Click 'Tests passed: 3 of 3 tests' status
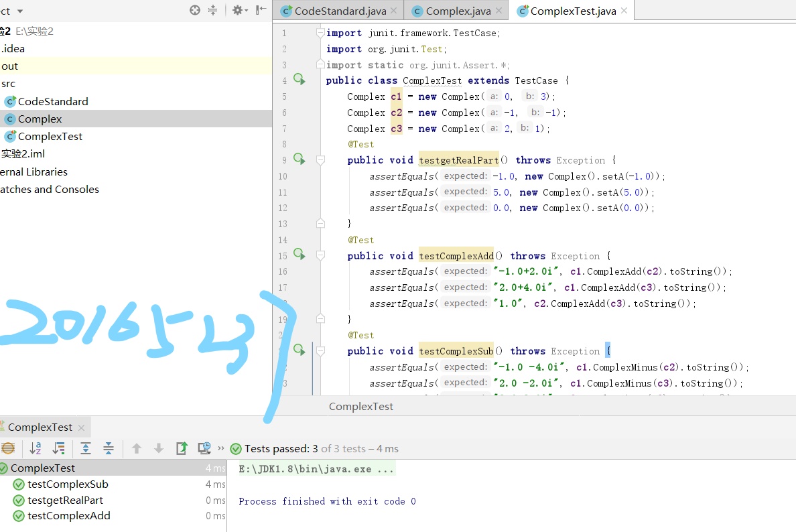This screenshot has width=796, height=532. click(x=322, y=449)
